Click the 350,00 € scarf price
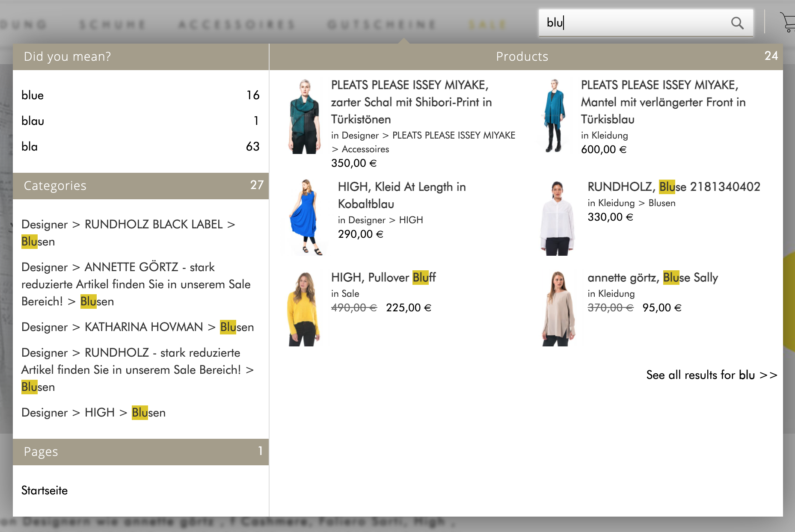Image resolution: width=795 pixels, height=532 pixels. 354,163
